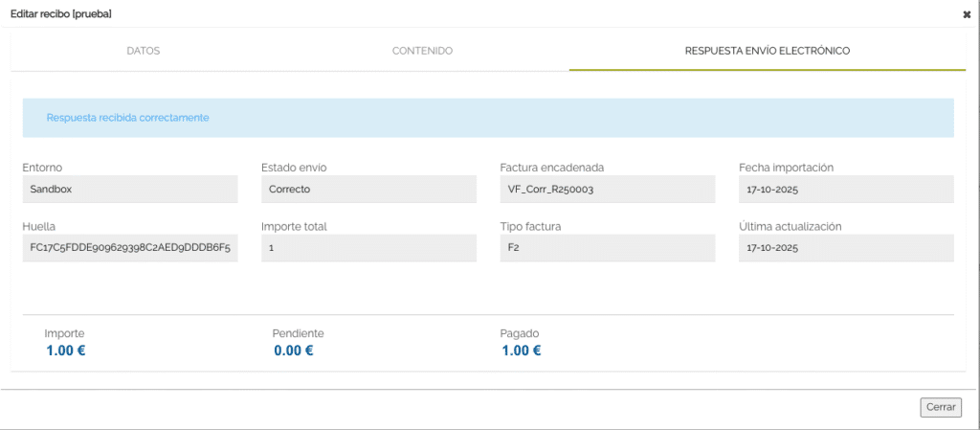Viewport: 980px width, 430px height.
Task: Click the 'Editar recibo [prueba]' dialog title
Action: tap(59, 14)
